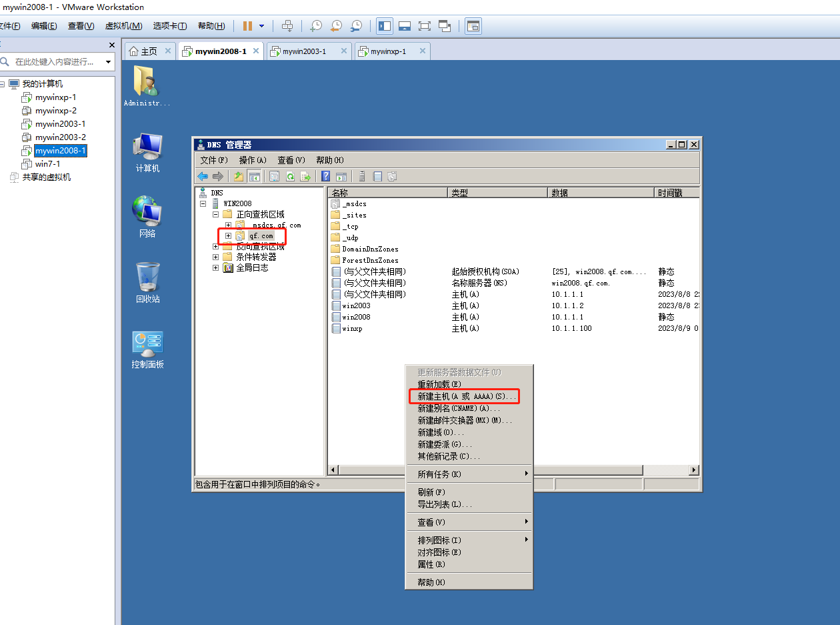
Task: Collapse the WIN2008 server node
Action: [203, 203]
